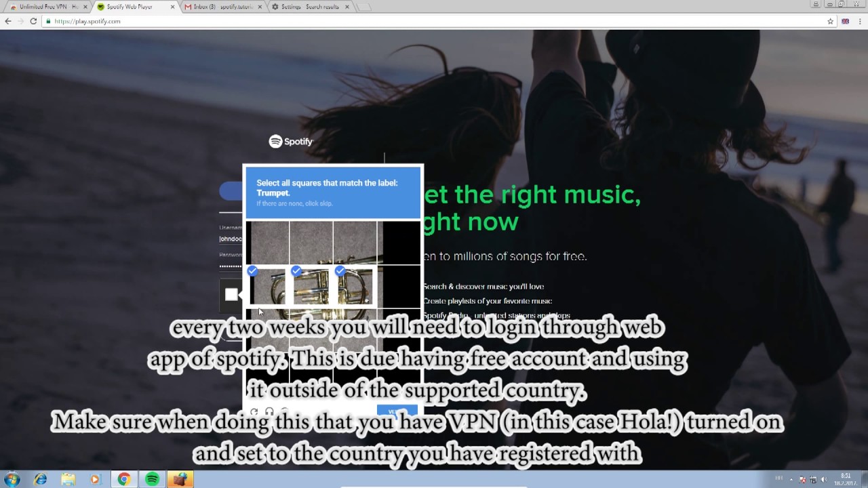This screenshot has width=868, height=488.
Task: Select the top-row second captcha tile
Action: coord(311,243)
